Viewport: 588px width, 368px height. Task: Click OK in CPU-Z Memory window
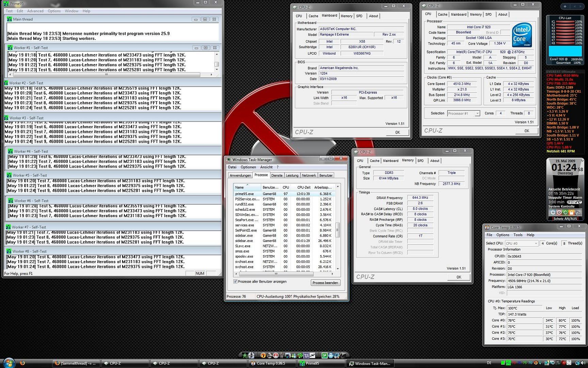[459, 277]
